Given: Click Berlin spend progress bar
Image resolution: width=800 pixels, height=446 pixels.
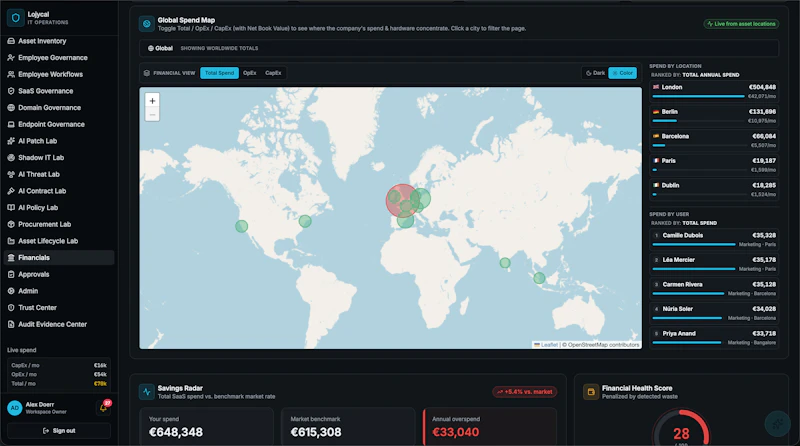Looking at the screenshot, I should (698, 121).
